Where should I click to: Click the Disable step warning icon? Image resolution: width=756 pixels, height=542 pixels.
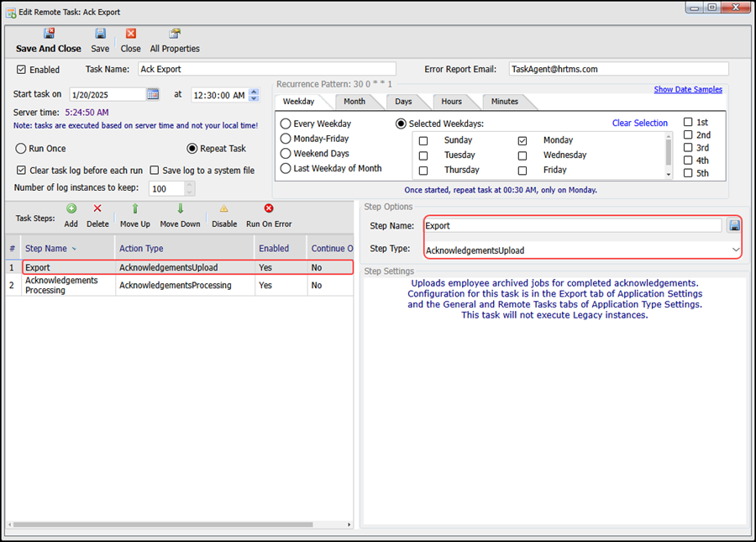pyautogui.click(x=224, y=209)
